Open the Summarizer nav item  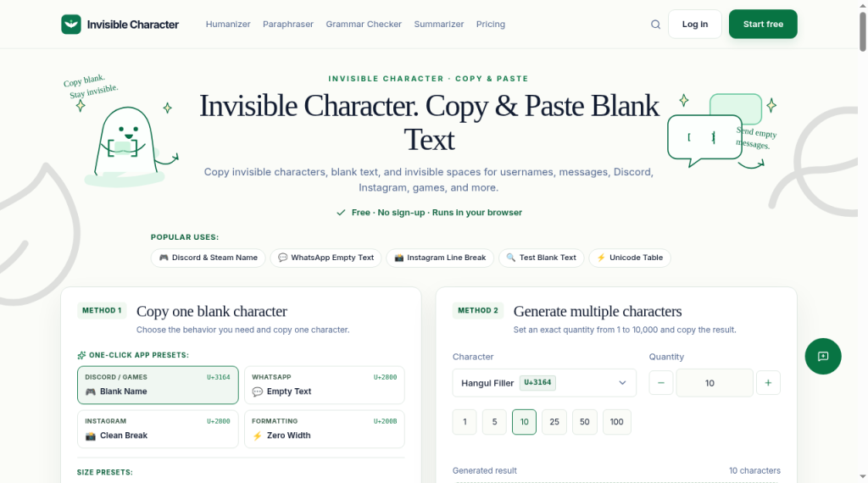(x=439, y=25)
